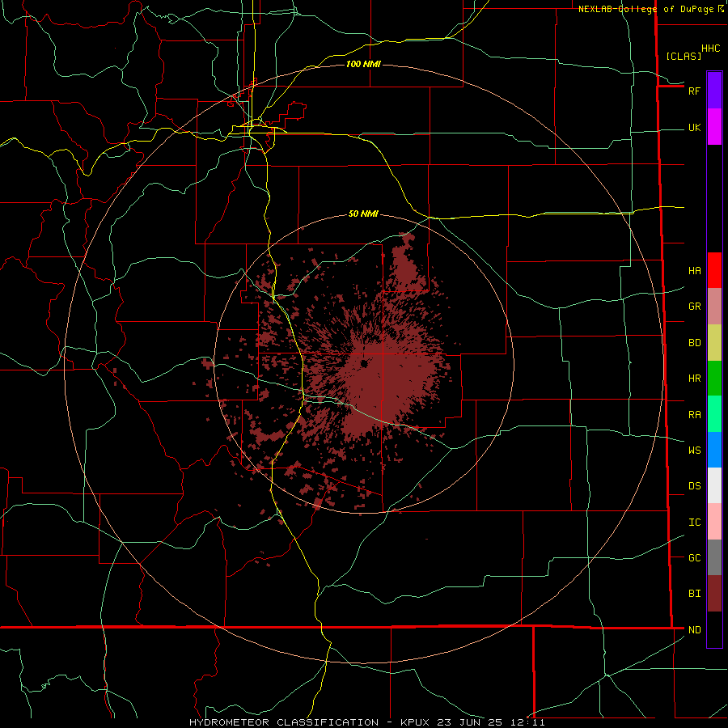Screen dimensions: 728x728
Task: Click the white DS legend swatch
Action: point(714,485)
